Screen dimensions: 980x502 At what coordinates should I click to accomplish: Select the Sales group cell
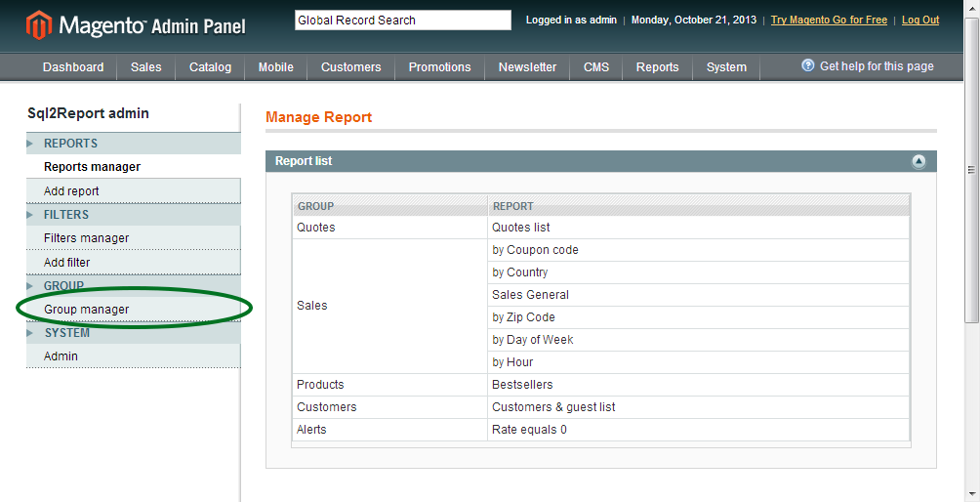pos(390,306)
